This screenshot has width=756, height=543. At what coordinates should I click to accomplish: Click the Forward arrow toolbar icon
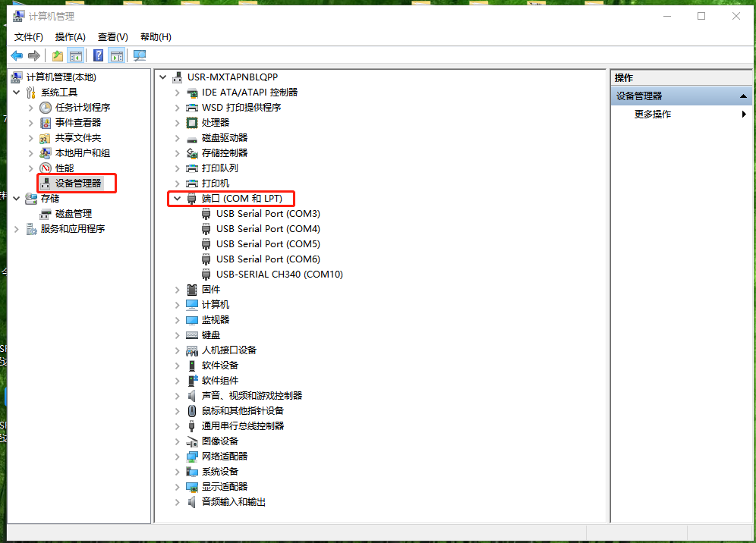(x=33, y=56)
